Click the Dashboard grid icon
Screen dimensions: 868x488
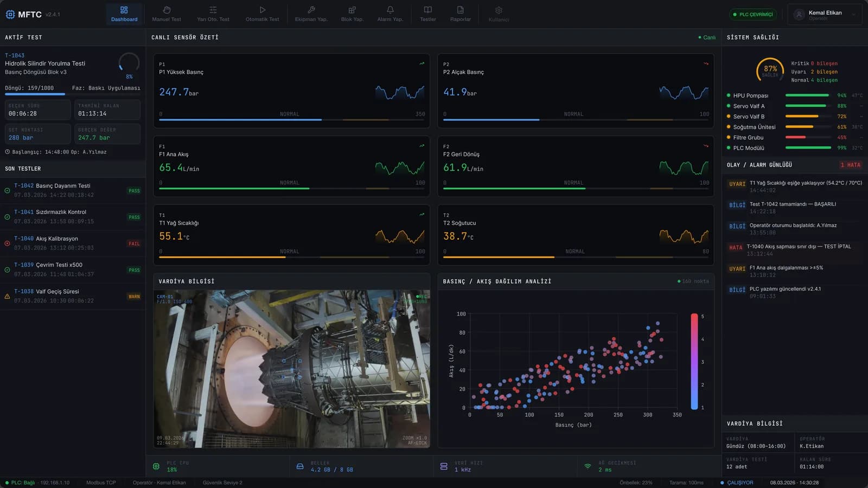click(124, 10)
